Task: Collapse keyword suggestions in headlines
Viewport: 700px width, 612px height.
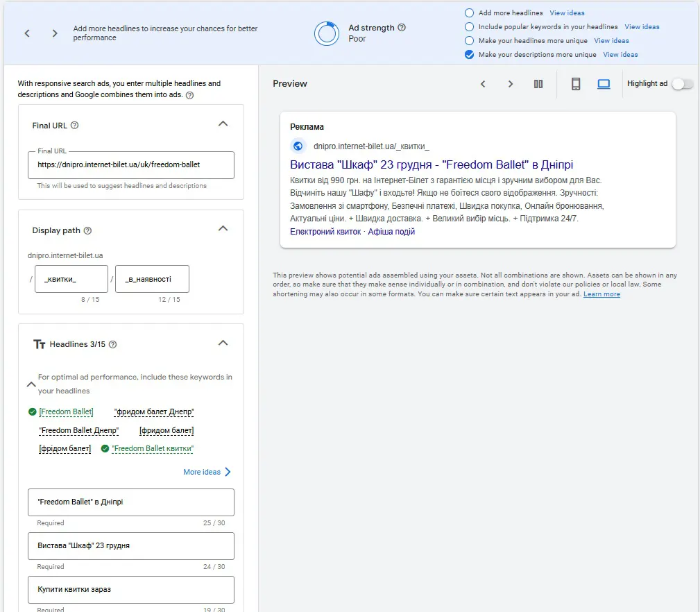Action: pos(31,384)
